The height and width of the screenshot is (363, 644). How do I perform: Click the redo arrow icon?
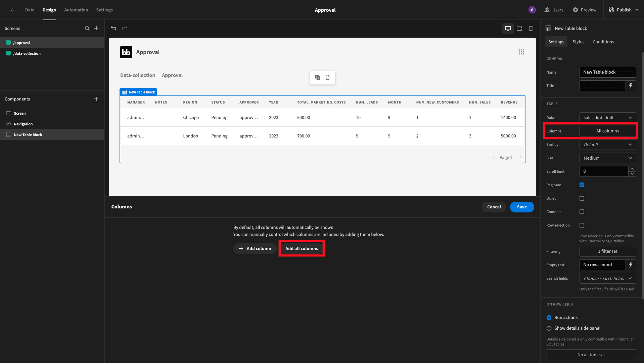125,28
